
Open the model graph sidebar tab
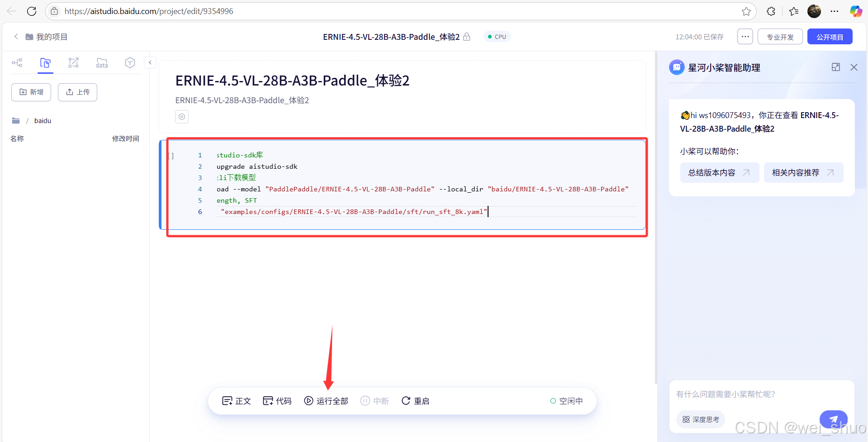coord(73,63)
